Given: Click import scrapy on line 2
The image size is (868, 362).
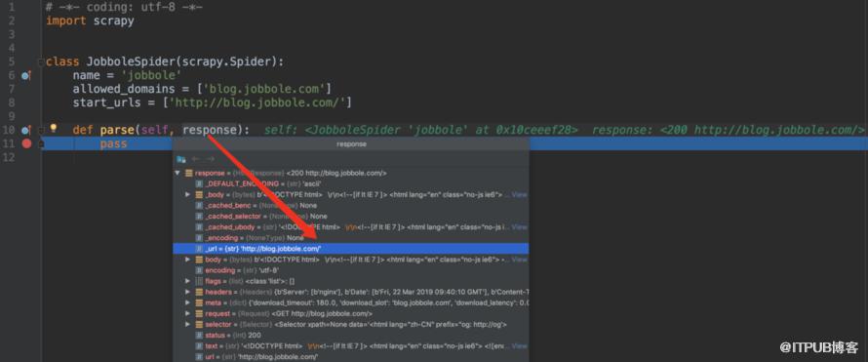Looking at the screenshot, I should (90, 21).
